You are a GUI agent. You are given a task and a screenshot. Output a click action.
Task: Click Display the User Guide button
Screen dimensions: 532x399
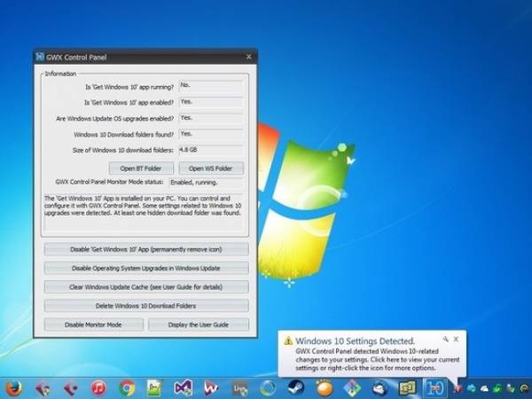[x=199, y=325]
